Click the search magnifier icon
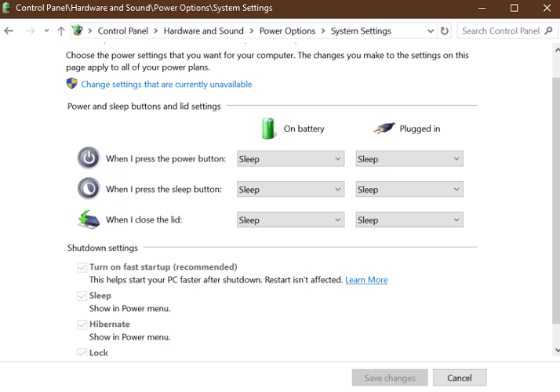The height and width of the screenshot is (392, 560). [549, 31]
